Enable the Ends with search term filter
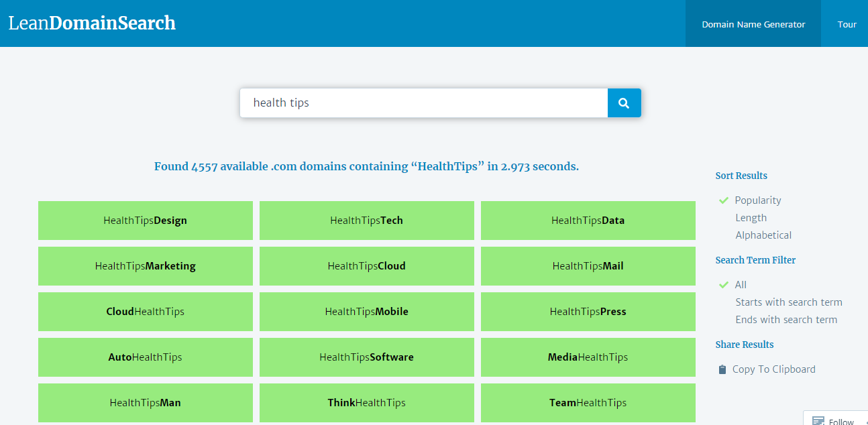 pyautogui.click(x=786, y=319)
